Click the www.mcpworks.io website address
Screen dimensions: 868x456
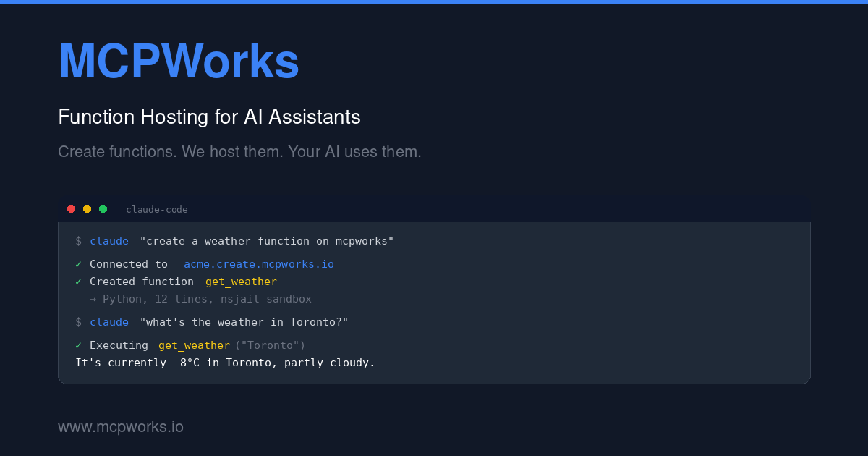pyautogui.click(x=121, y=427)
